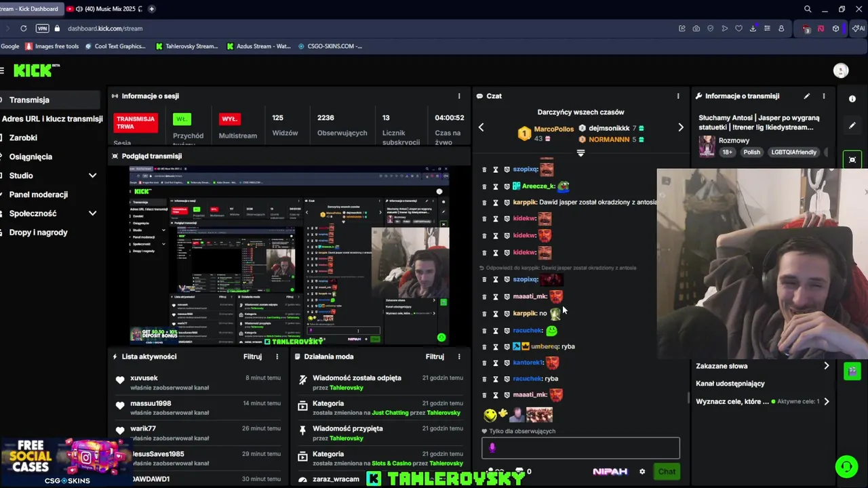
Task: Click the NIPAH logo under chat
Action: tap(610, 472)
